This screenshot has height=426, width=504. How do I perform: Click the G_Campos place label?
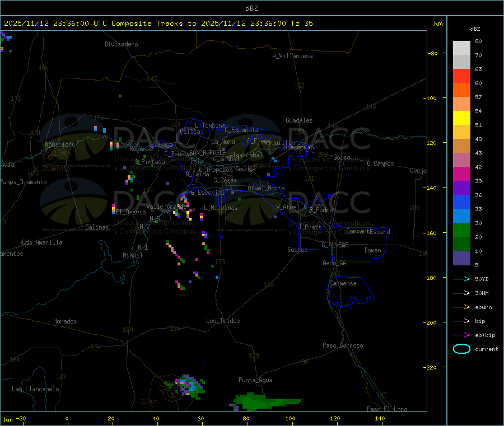[380, 163]
